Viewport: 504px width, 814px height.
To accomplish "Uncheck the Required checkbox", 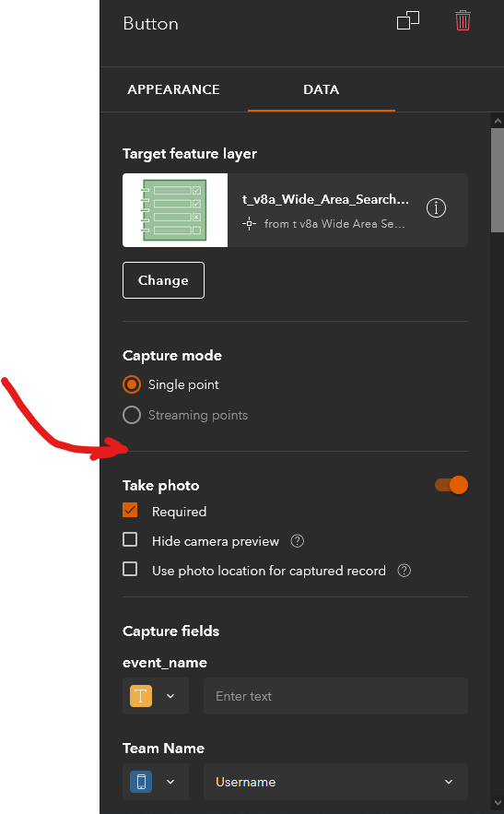I will click(x=130, y=511).
